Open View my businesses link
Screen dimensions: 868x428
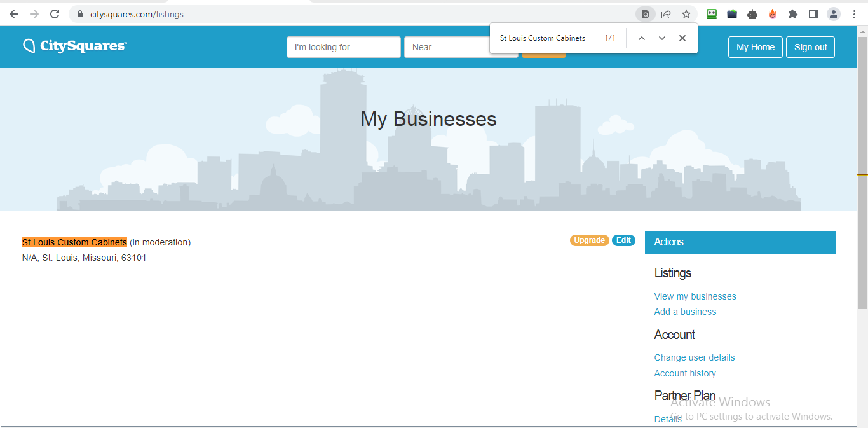(x=695, y=296)
